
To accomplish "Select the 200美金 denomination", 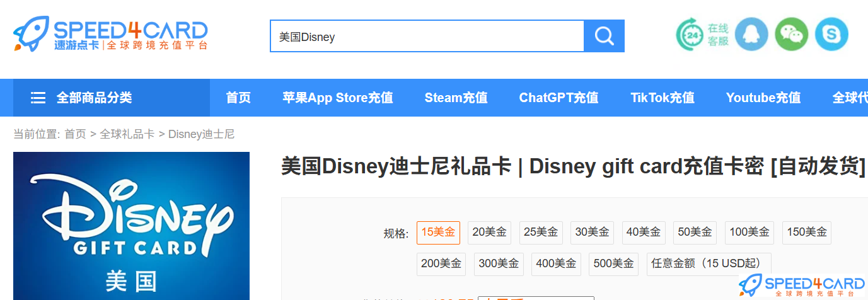I will tap(441, 264).
